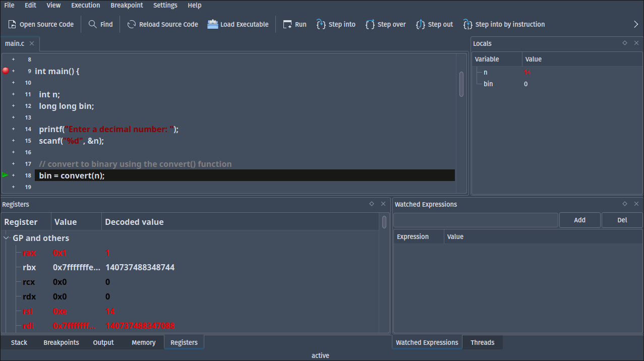This screenshot has height=361, width=644.
Task: Float the Registers panel with diamond icon
Action: point(372,204)
